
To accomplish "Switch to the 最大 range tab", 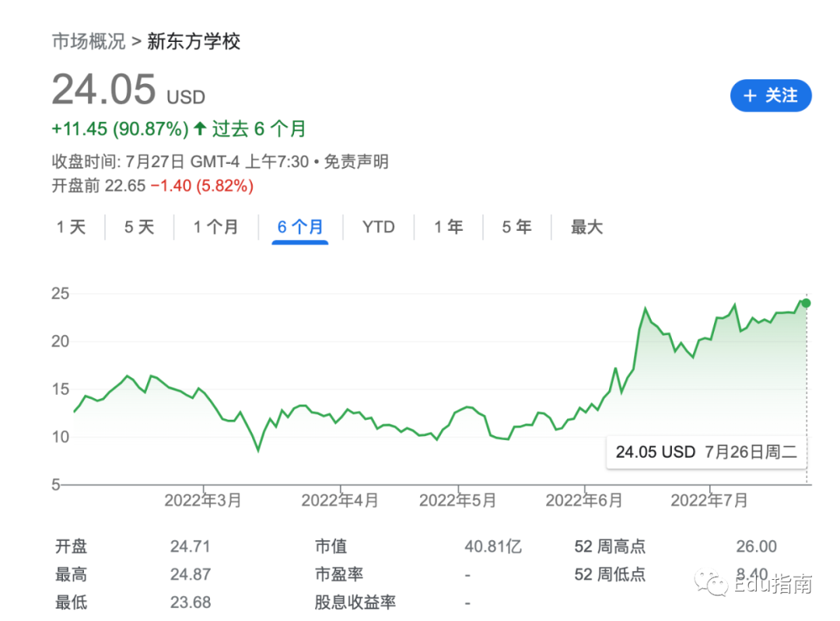I will tap(586, 227).
